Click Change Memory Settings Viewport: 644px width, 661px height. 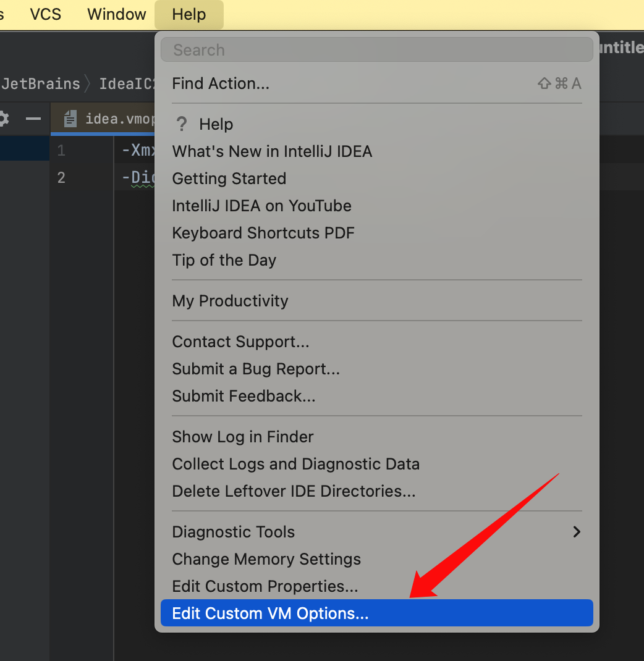266,559
